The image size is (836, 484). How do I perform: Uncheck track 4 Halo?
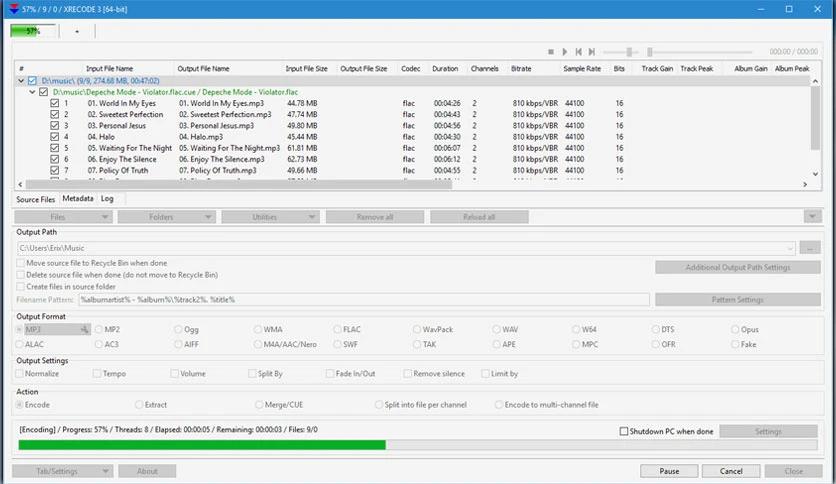pos(54,137)
